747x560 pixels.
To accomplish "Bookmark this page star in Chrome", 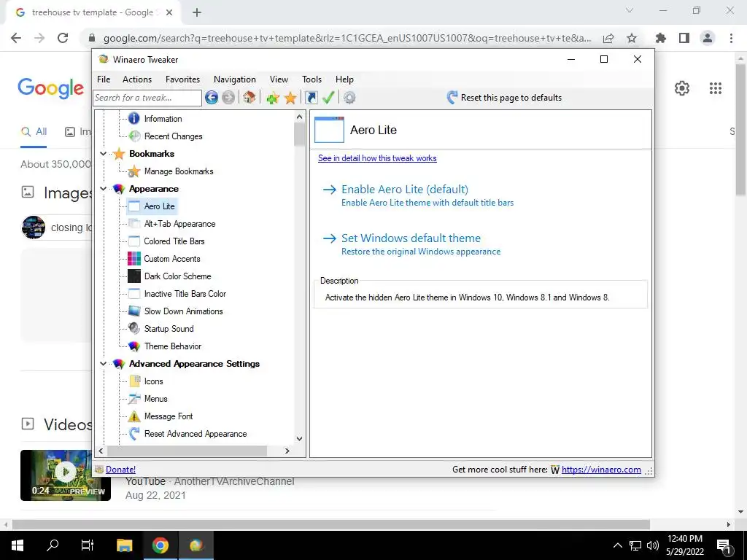I will (x=632, y=38).
